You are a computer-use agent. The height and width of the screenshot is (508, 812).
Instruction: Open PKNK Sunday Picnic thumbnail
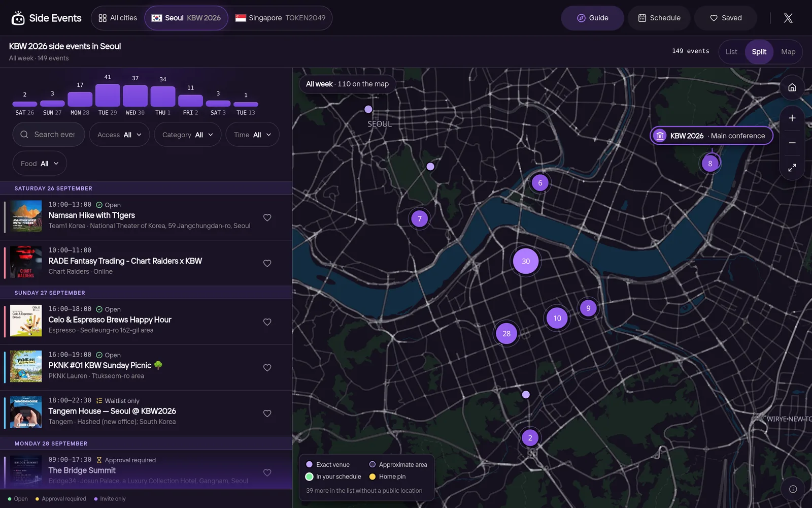tap(26, 367)
